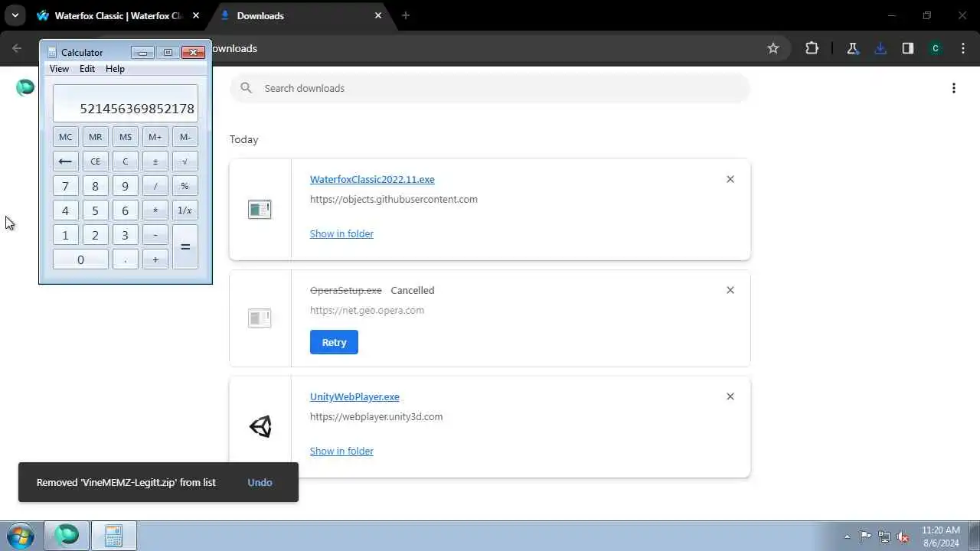The width and height of the screenshot is (980, 551).
Task: Click Calculator plus-minus sign button
Action: 155,161
